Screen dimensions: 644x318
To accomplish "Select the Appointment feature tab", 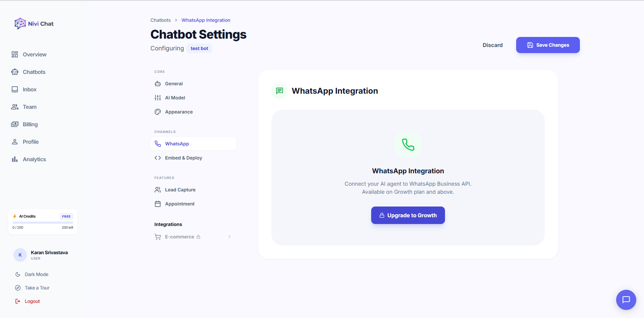I will click(193, 204).
